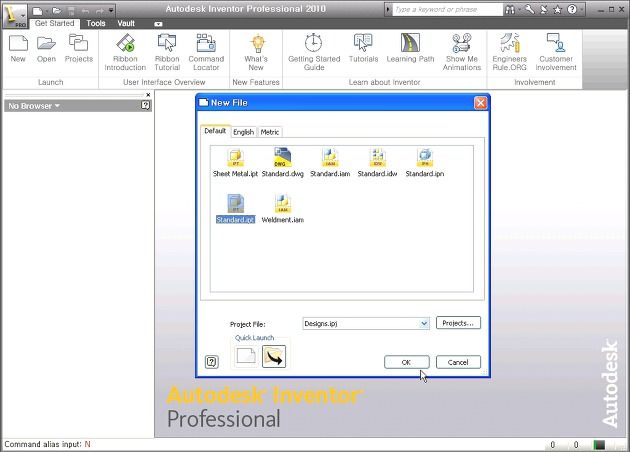Open the Project File dropdown showing Designs.ipj
Image resolution: width=630 pixels, height=452 pixels.
366,323
